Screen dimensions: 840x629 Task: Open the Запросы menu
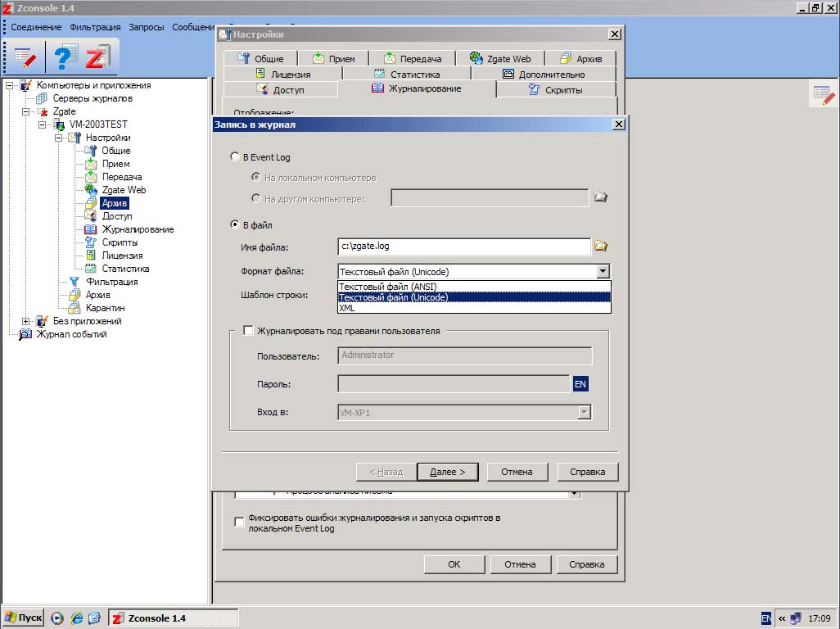point(146,27)
